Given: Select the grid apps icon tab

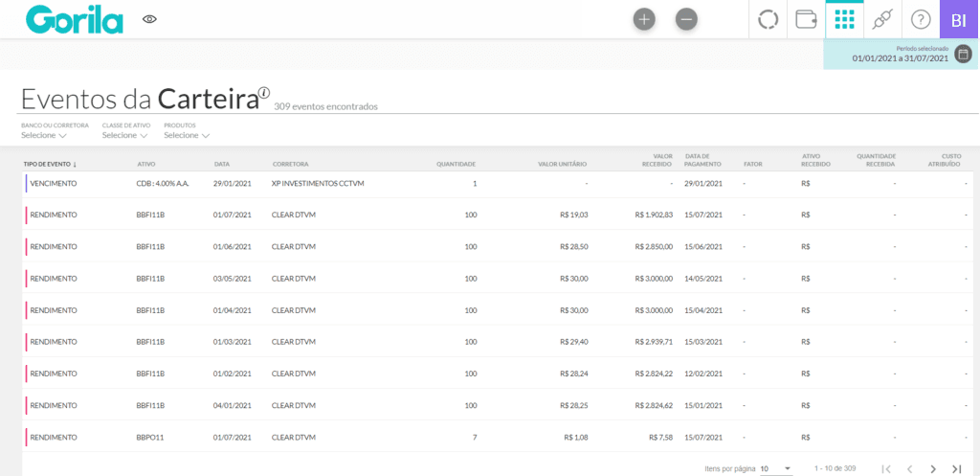Looking at the screenshot, I should coord(844,19).
